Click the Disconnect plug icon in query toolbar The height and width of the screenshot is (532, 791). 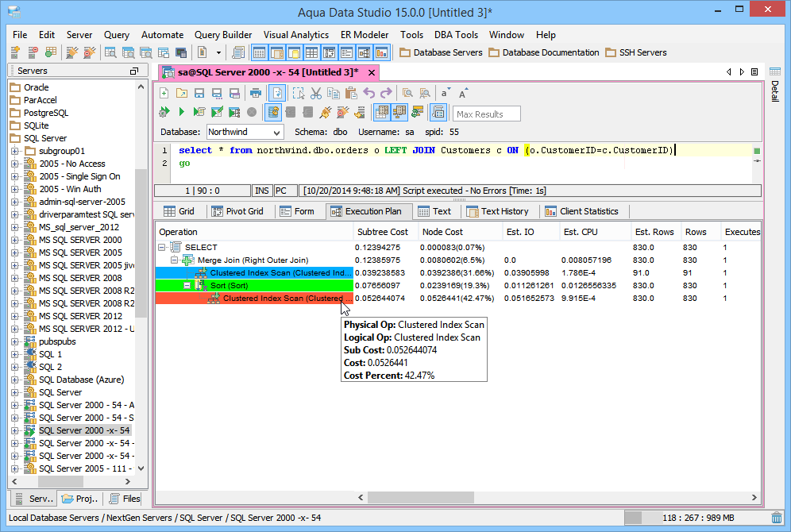[x=343, y=112]
